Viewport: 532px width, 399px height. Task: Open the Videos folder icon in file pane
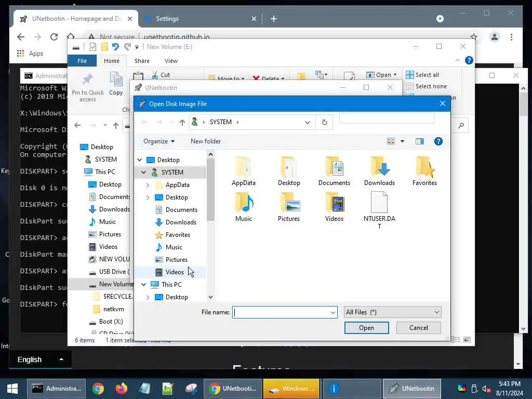[334, 207]
